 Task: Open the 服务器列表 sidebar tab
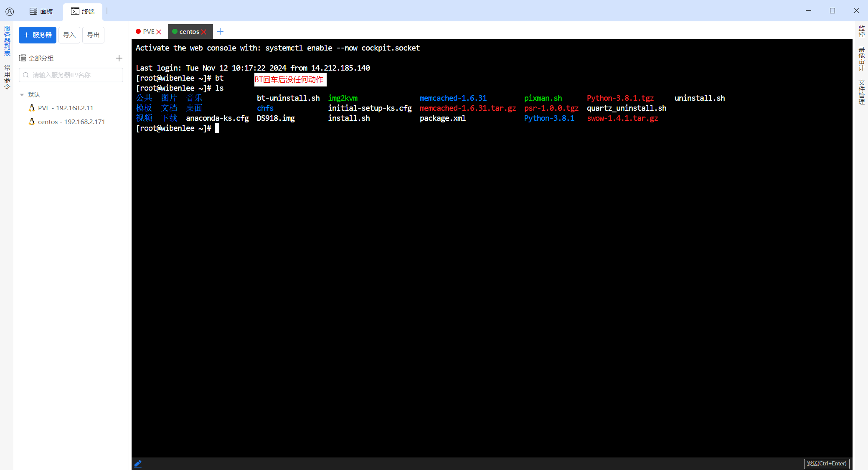pyautogui.click(x=7, y=41)
